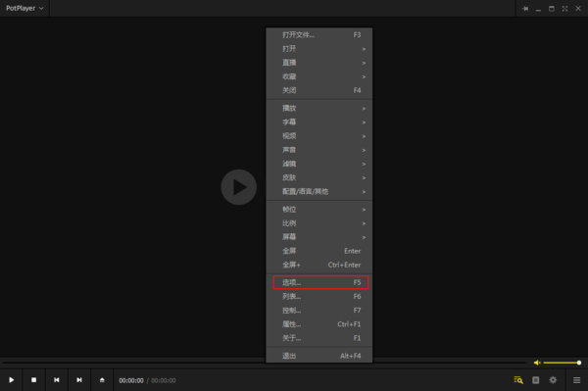Open the PotPlayer title dropdown menu
Viewport: 588px width, 391px height.
tap(24, 8)
